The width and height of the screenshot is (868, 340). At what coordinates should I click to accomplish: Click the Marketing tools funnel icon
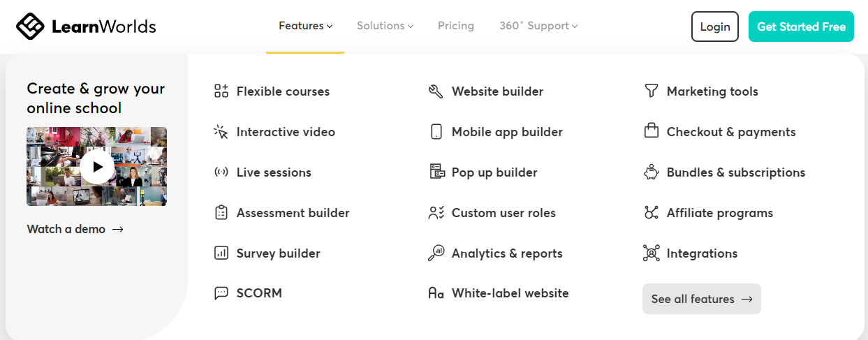coord(651,91)
